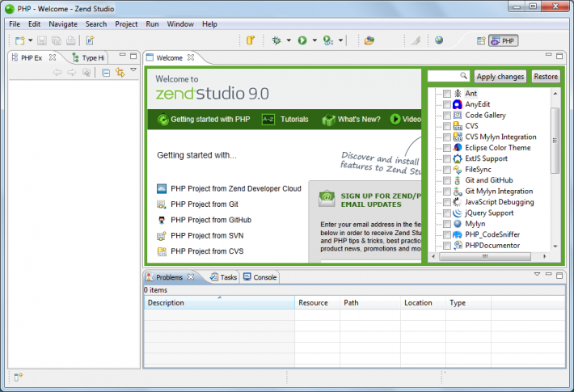
Task: Click the Debug bug icon
Action: tap(276, 40)
